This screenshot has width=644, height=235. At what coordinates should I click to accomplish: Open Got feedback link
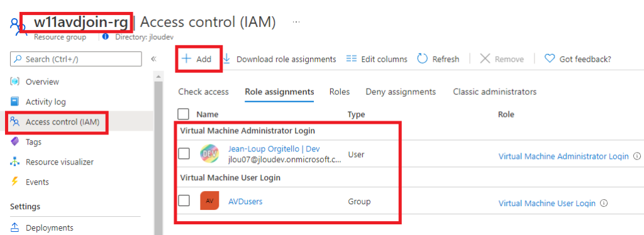click(x=578, y=59)
